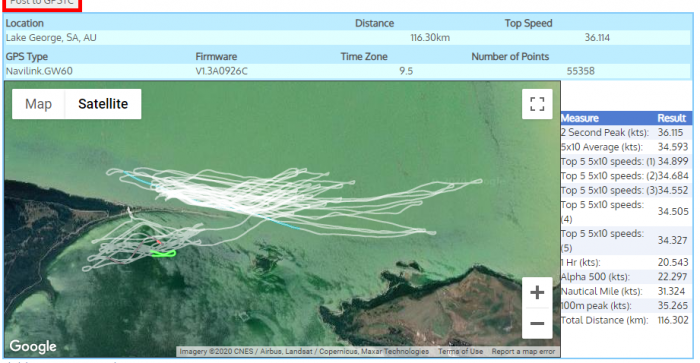Select the Alpha 500 result row

click(x=626, y=277)
